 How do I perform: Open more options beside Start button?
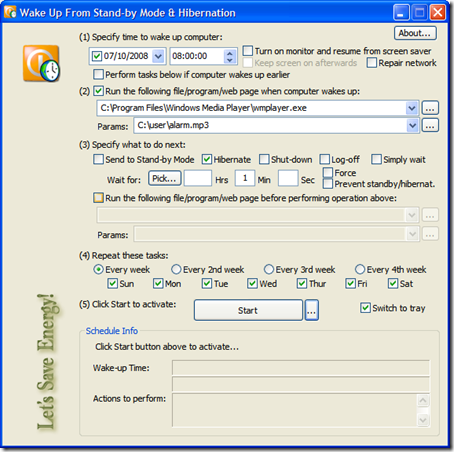pyautogui.click(x=311, y=310)
